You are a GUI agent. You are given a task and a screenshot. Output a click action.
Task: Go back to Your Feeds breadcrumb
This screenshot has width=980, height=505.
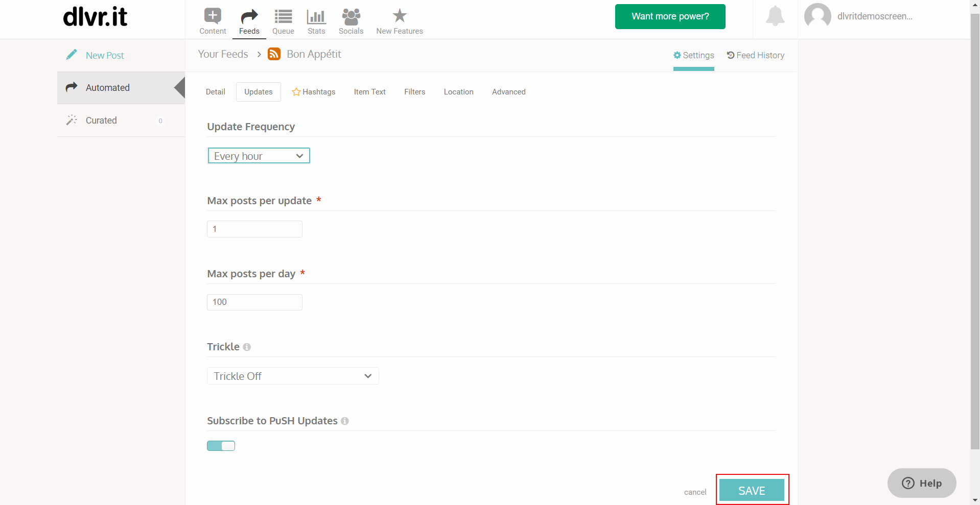tap(223, 54)
